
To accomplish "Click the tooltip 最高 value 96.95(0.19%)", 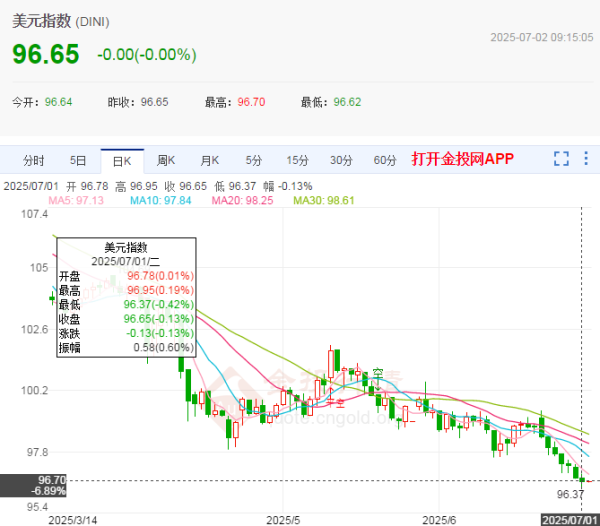I will click(161, 290).
